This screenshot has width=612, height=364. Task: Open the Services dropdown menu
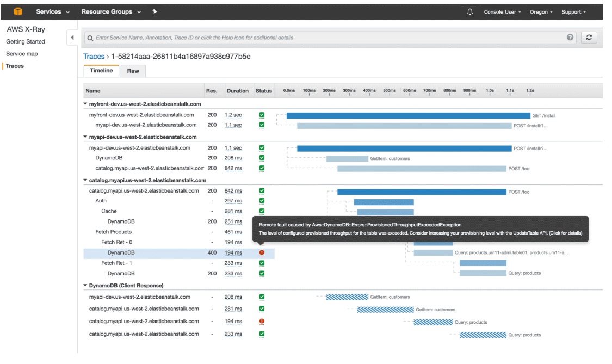click(53, 12)
